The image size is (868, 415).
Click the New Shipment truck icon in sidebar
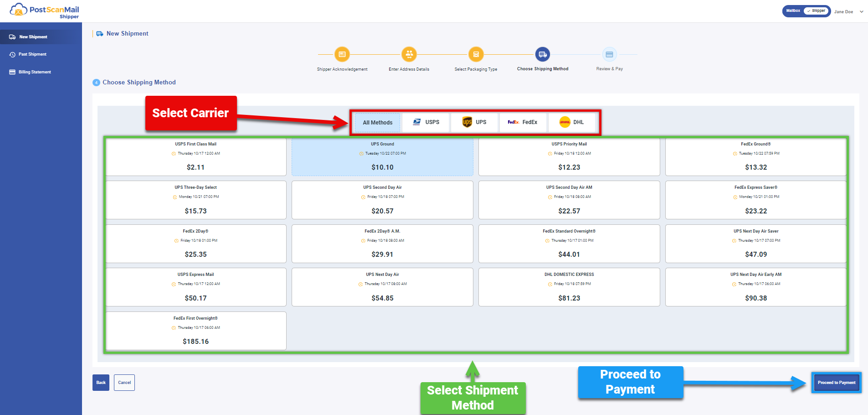pyautogui.click(x=12, y=37)
